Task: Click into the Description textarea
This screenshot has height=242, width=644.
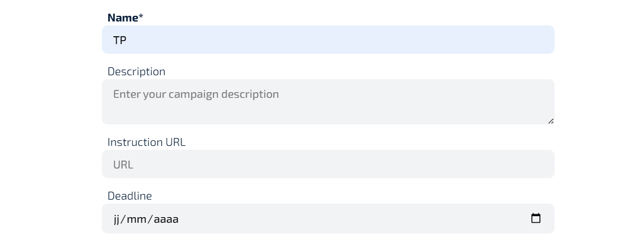Action: point(328,102)
